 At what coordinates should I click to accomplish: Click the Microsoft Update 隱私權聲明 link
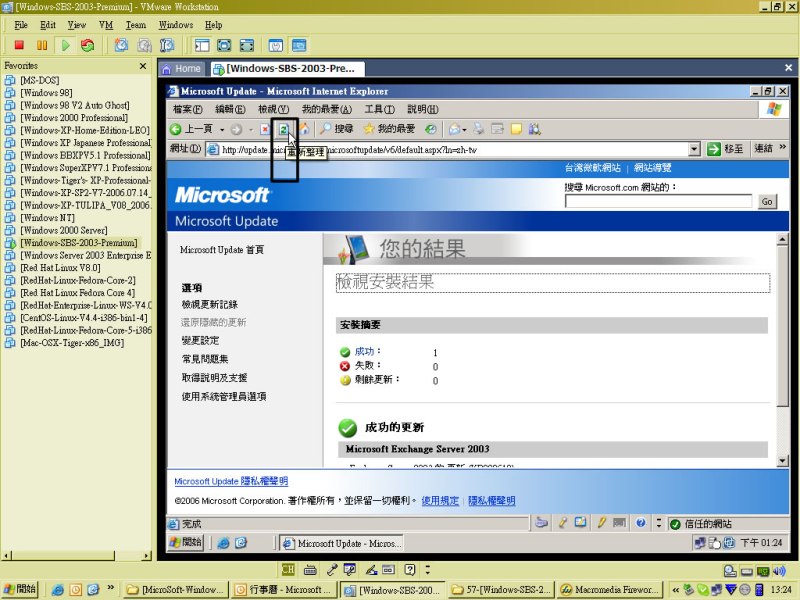coord(231,481)
